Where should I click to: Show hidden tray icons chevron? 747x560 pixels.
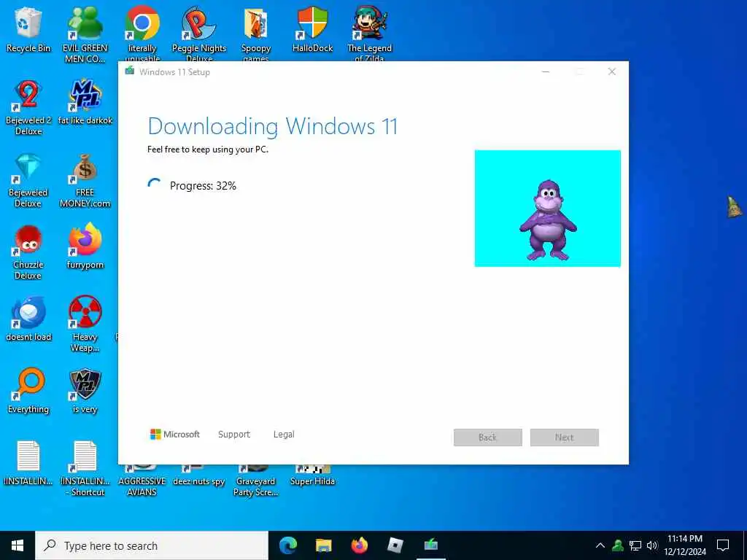click(x=600, y=545)
